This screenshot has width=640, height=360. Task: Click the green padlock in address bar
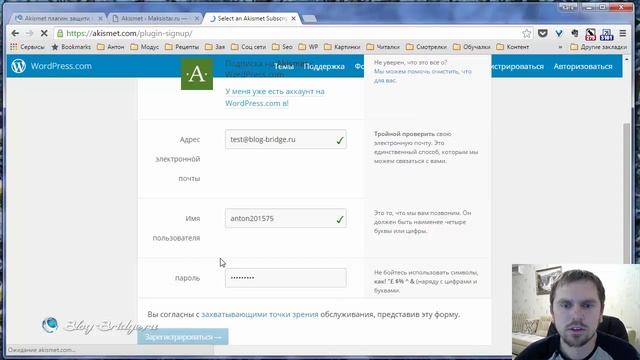coord(60,33)
